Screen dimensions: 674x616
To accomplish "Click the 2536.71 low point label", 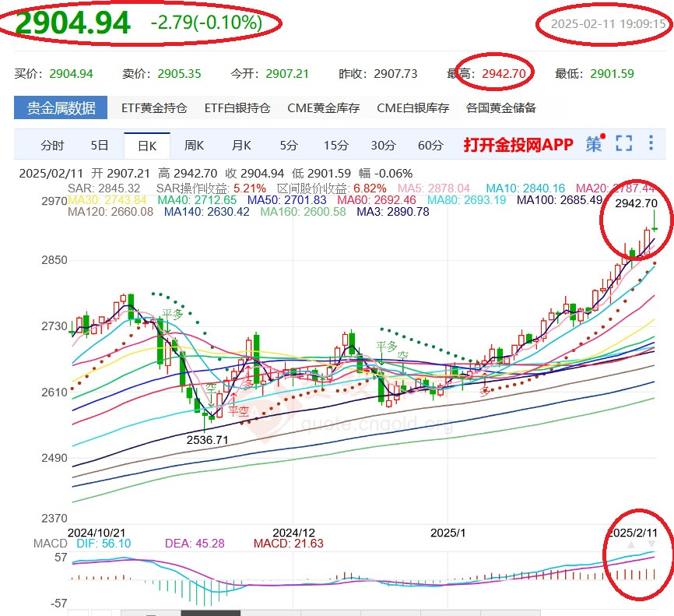I will point(207,440).
